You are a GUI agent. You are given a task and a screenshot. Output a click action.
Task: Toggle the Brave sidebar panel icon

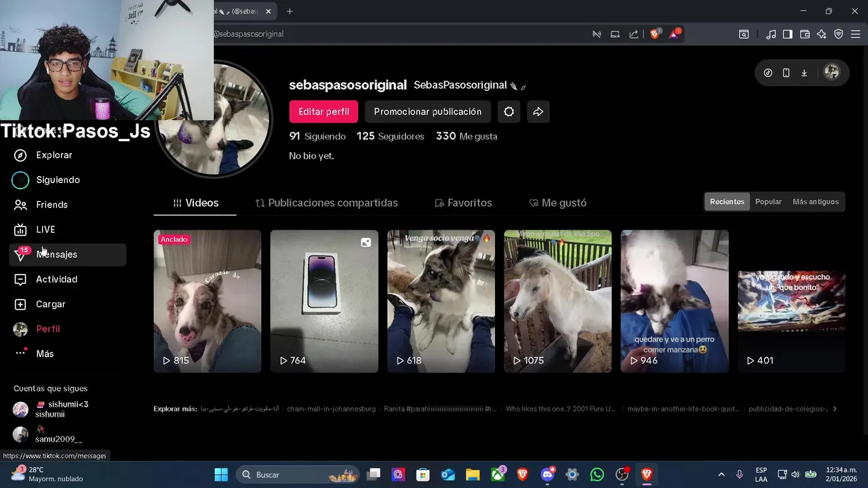coord(787,34)
